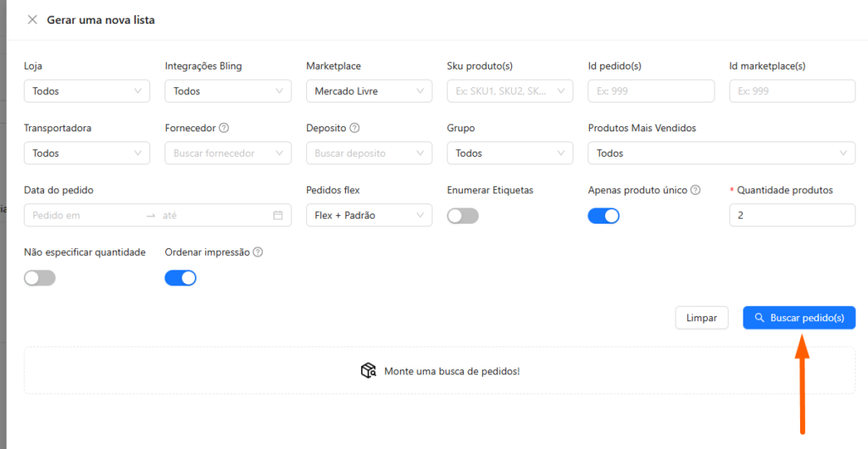This screenshot has height=449, width=868.
Task: Open calendar icon in Data do pedido
Action: pos(278,216)
